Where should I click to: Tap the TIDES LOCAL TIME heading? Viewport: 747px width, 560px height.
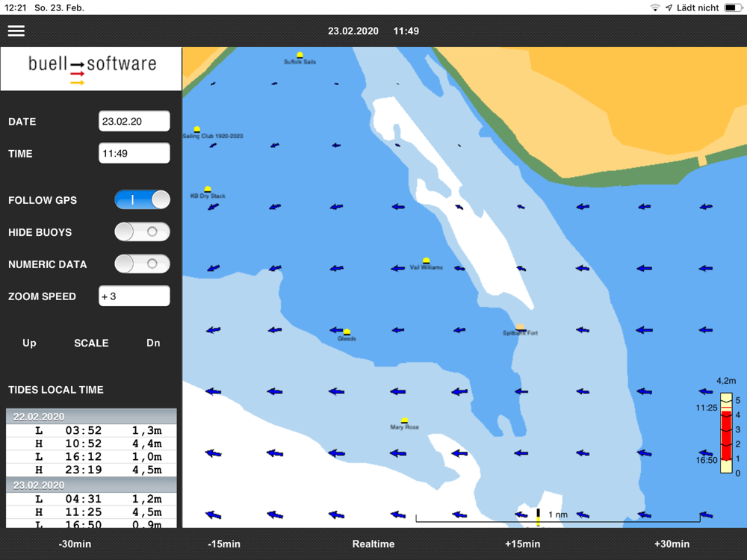[x=56, y=390]
